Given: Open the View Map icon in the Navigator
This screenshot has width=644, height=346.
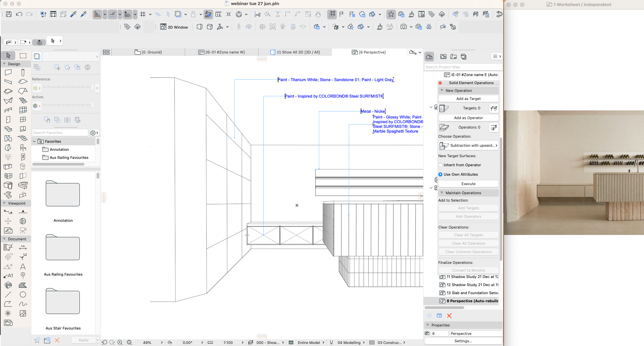Looking at the screenshot, I should [443, 57].
